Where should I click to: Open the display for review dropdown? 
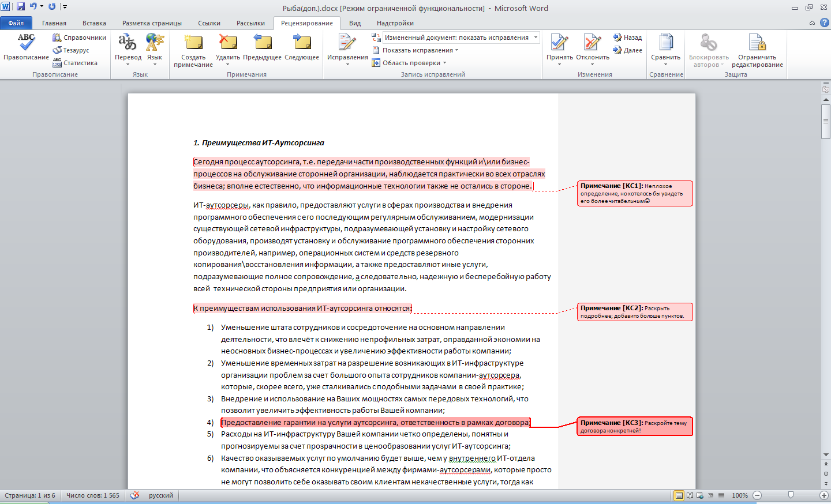(x=536, y=37)
